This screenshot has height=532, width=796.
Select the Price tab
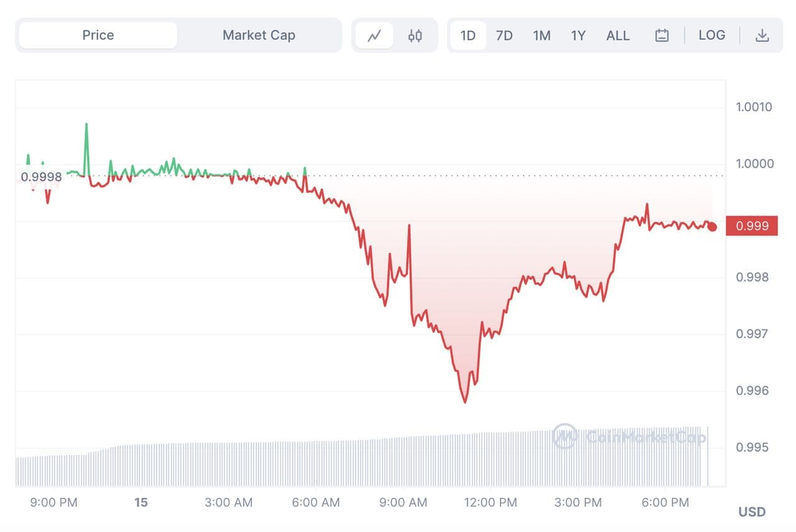point(98,35)
